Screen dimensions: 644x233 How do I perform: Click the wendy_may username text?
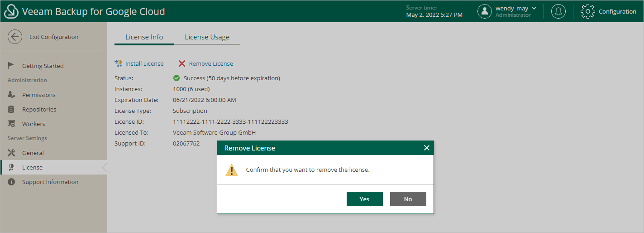click(x=512, y=8)
